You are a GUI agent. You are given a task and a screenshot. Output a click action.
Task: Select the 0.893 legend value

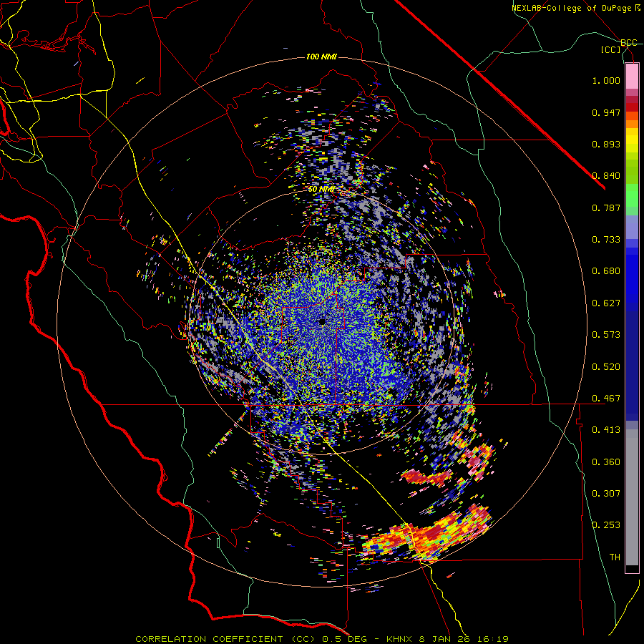point(606,144)
